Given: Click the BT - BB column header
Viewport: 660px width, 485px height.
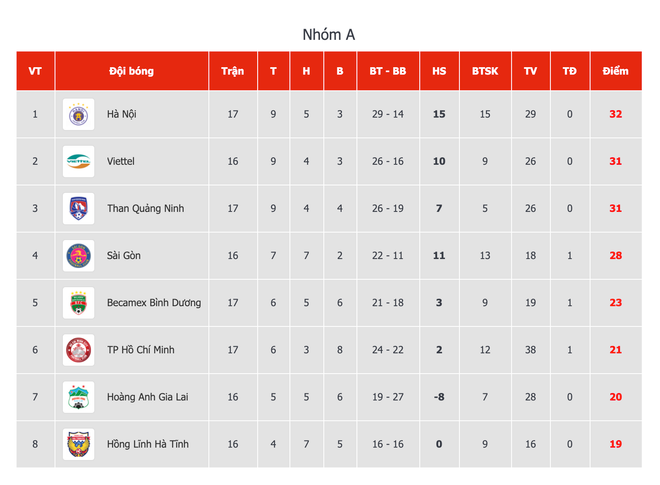Looking at the screenshot, I should pyautogui.click(x=387, y=71).
